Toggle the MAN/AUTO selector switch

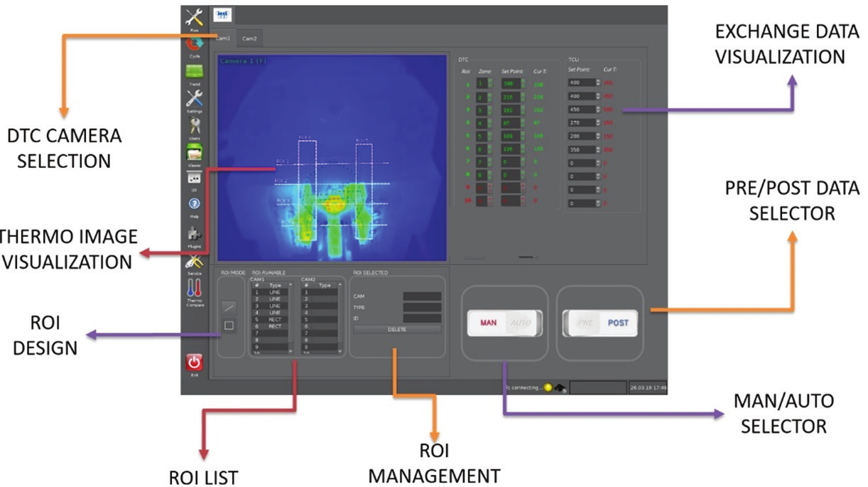504,323
